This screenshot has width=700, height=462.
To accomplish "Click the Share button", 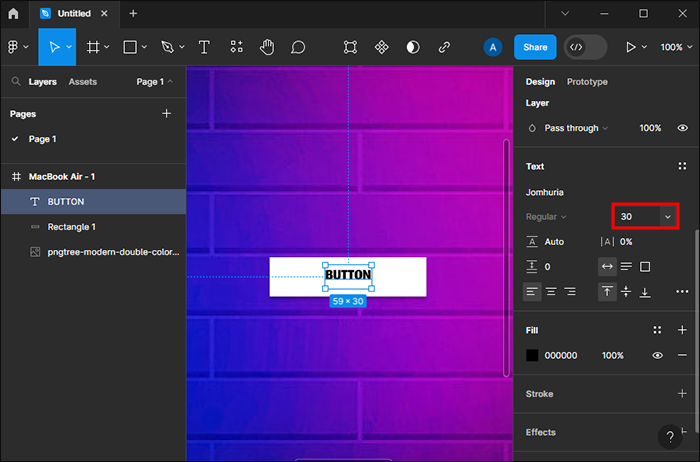I will pos(535,47).
